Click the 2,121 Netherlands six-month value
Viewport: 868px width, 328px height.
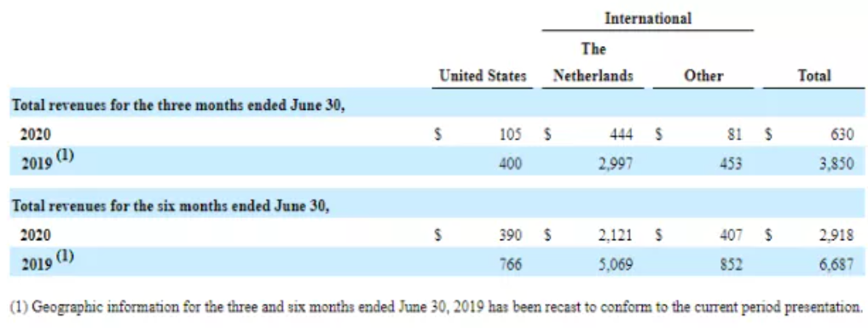(617, 235)
